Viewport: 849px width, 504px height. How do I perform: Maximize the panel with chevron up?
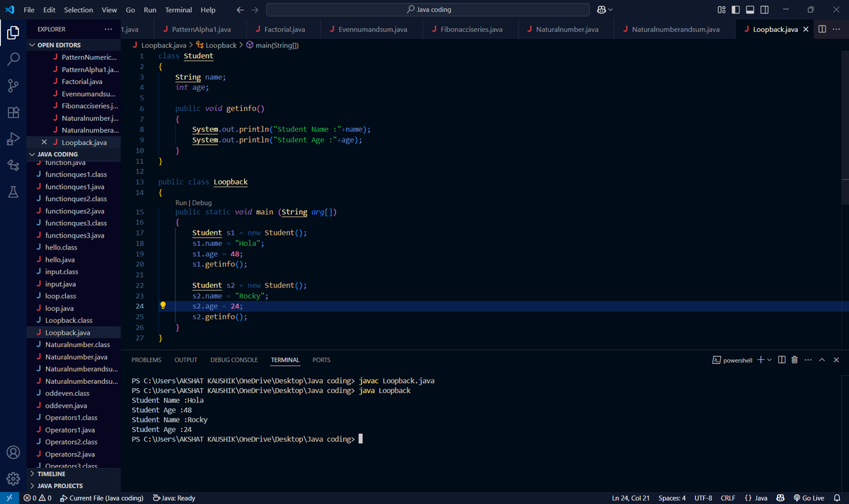pyautogui.click(x=822, y=360)
